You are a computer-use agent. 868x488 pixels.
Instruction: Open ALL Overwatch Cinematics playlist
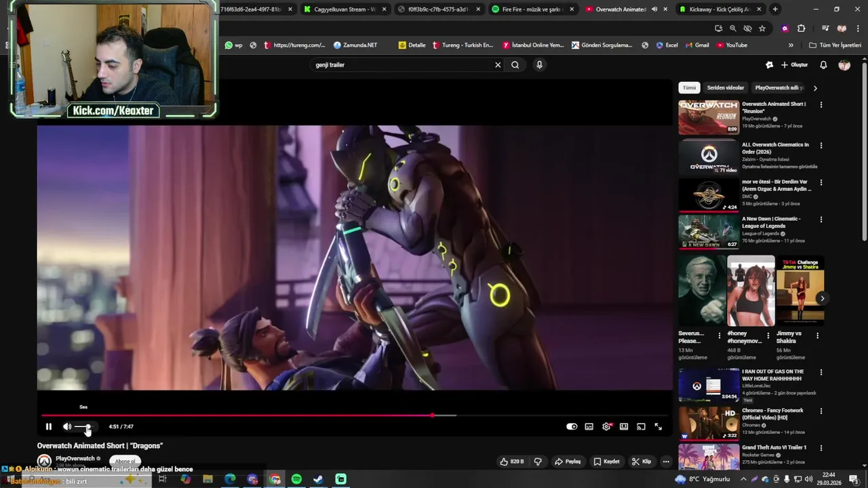[x=709, y=157]
